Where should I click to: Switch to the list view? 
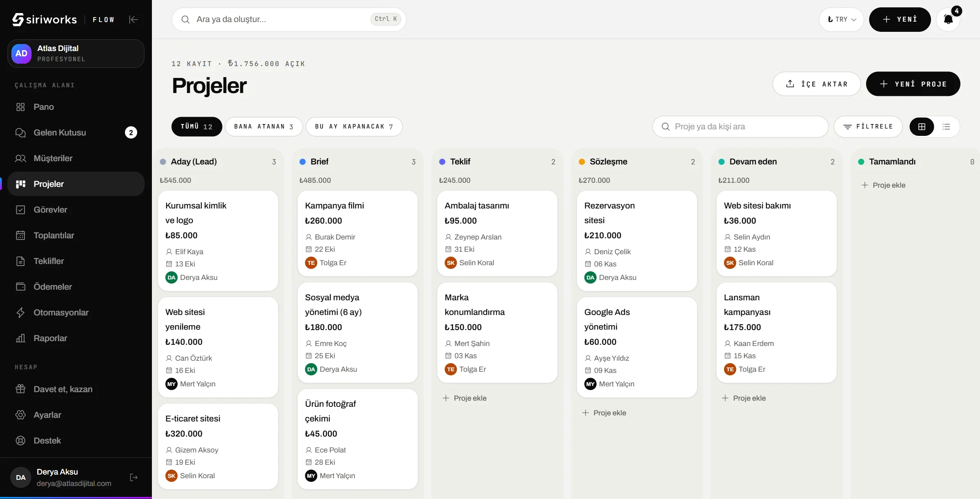coord(946,126)
